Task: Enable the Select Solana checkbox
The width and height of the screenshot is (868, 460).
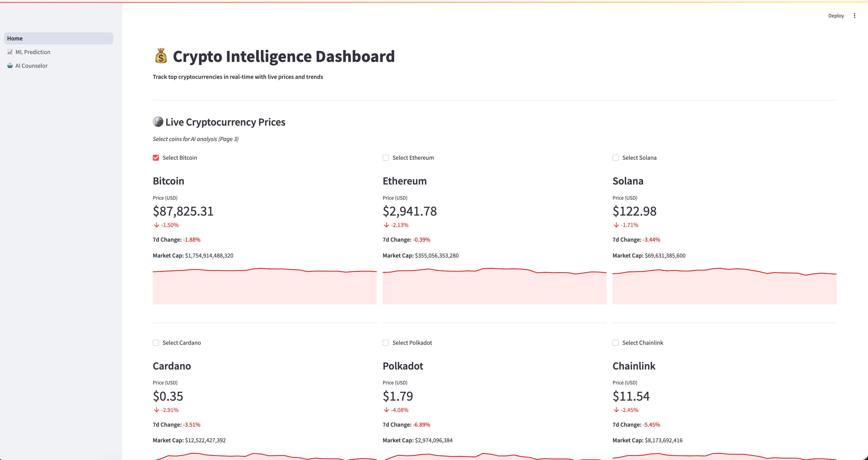Action: click(x=615, y=158)
